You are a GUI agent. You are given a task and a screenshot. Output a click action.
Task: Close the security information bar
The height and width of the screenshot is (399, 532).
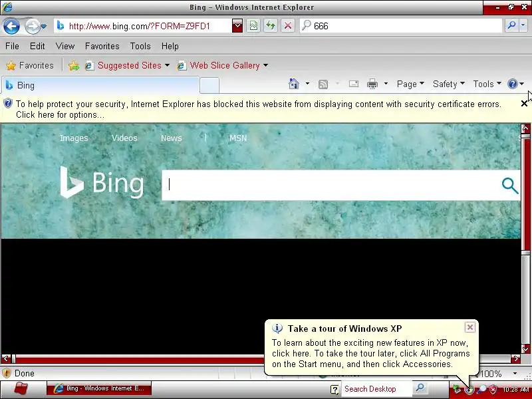(x=524, y=104)
